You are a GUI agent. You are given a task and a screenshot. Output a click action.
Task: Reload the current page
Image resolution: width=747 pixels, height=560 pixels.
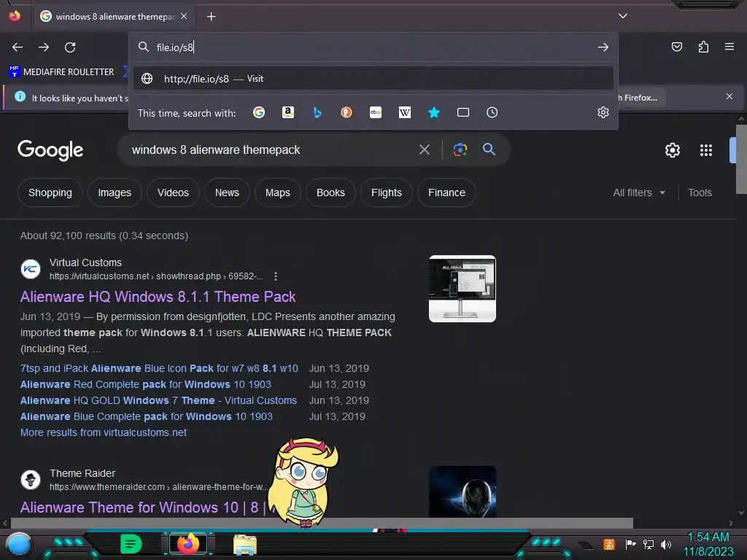[70, 47]
